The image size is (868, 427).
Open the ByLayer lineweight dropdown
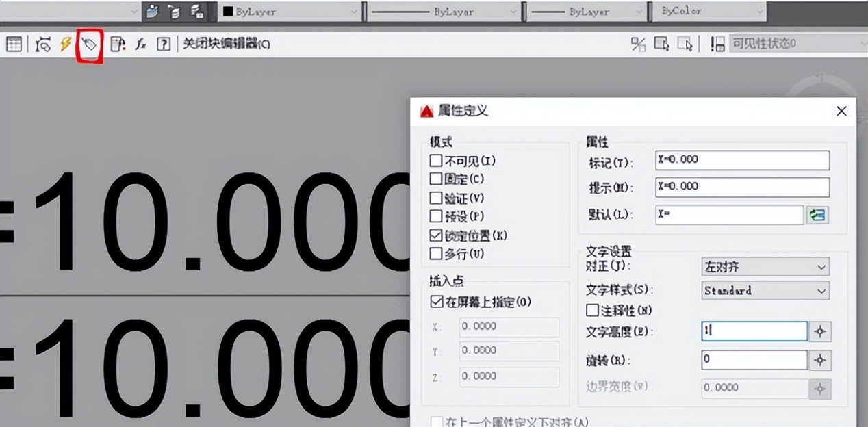click(586, 11)
